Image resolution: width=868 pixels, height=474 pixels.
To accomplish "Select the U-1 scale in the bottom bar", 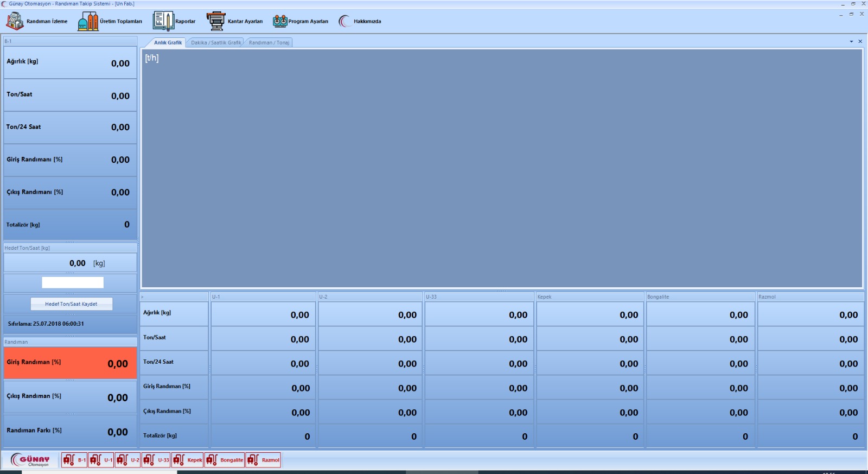I will coord(101,460).
